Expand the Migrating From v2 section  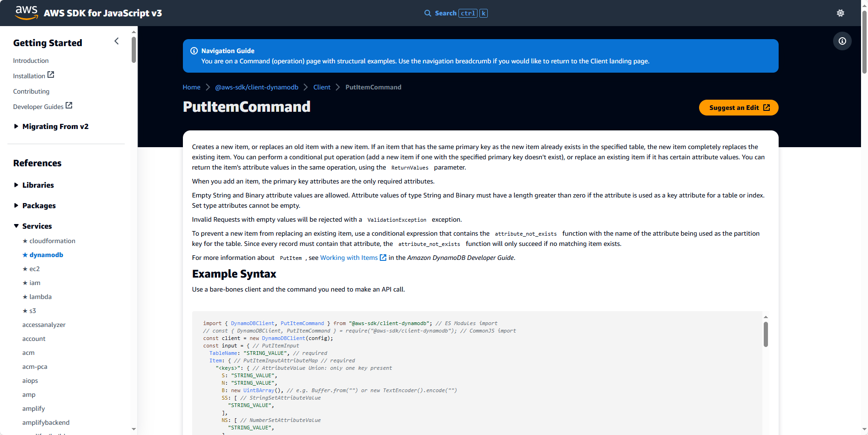coord(16,127)
